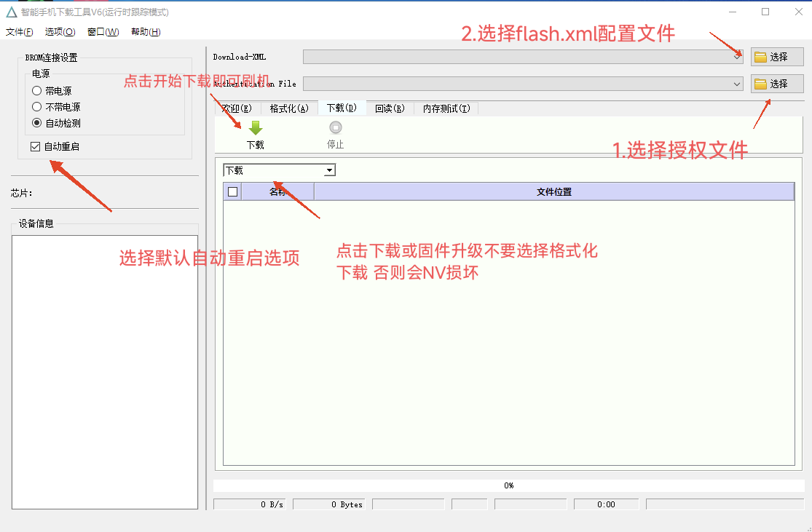Check the select-all box in table header
This screenshot has height=532, width=812.
coord(233,192)
